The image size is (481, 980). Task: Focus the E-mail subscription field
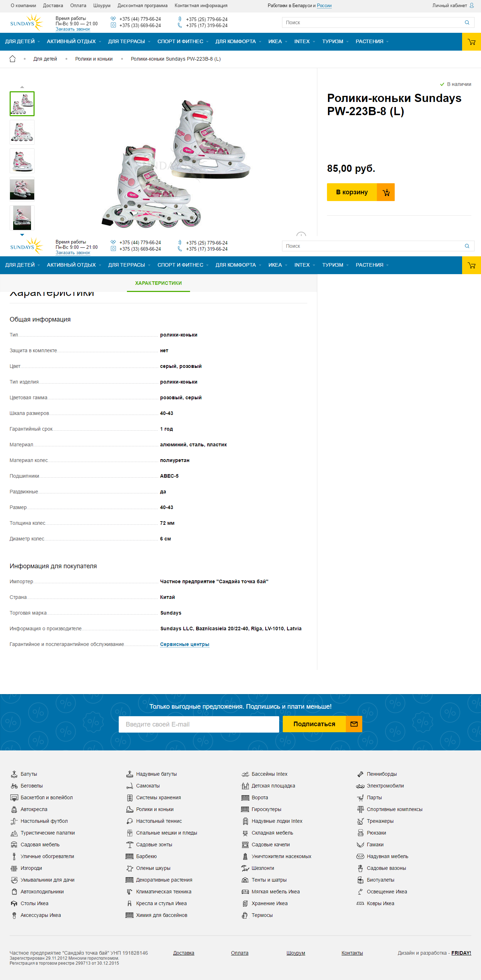[x=199, y=724]
